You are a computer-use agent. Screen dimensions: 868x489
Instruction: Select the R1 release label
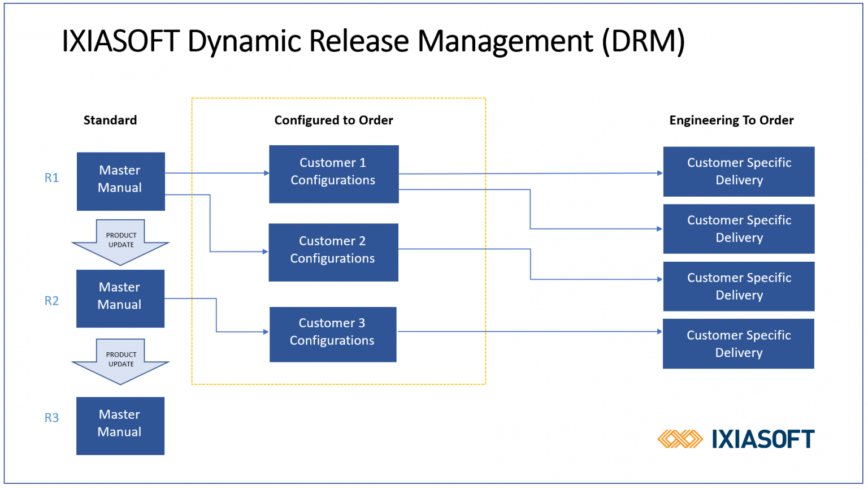tap(51, 178)
